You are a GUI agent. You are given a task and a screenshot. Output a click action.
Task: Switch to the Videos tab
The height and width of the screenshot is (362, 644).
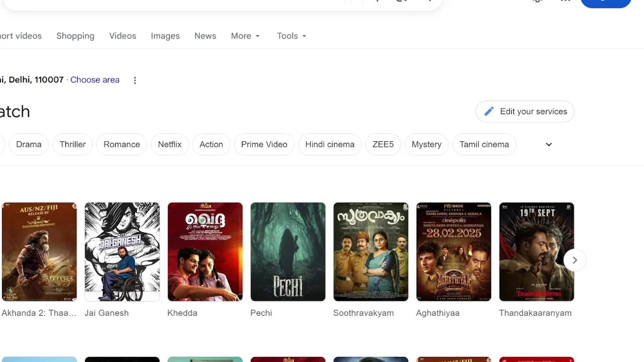pyautogui.click(x=123, y=36)
